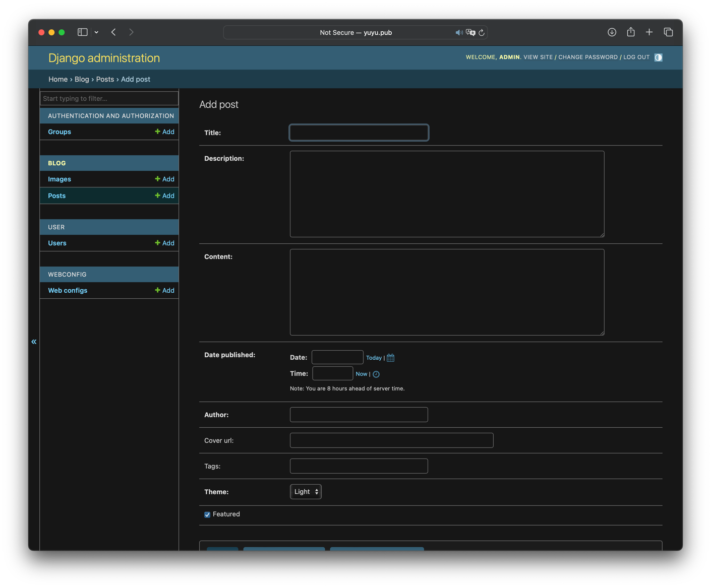Click Change Password link

(x=588, y=57)
